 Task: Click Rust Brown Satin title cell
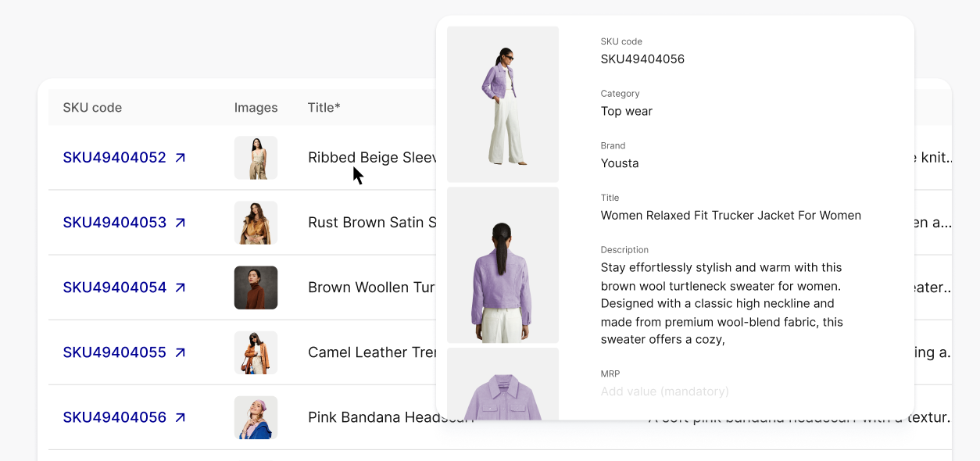tap(372, 223)
